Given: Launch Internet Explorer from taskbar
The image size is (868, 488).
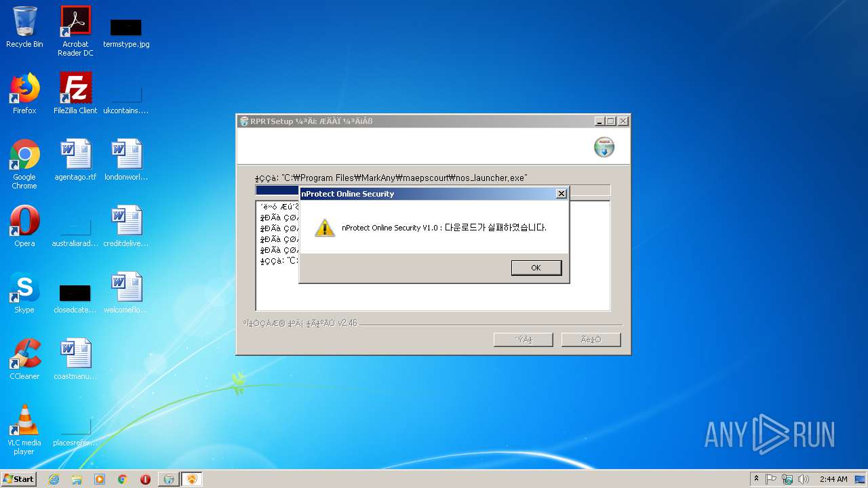Looking at the screenshot, I should pos(54,479).
